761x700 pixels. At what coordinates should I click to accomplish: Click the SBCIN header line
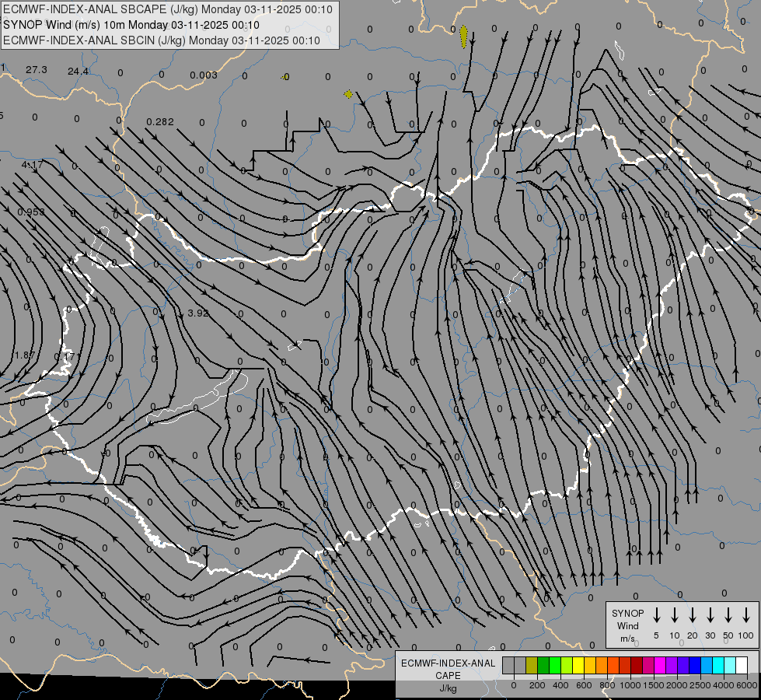pyautogui.click(x=162, y=40)
